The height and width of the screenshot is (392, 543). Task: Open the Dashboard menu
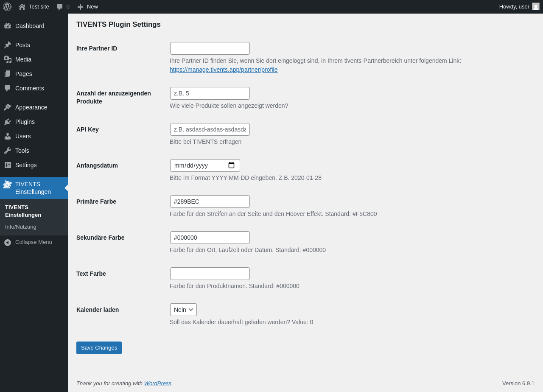pyautogui.click(x=34, y=26)
